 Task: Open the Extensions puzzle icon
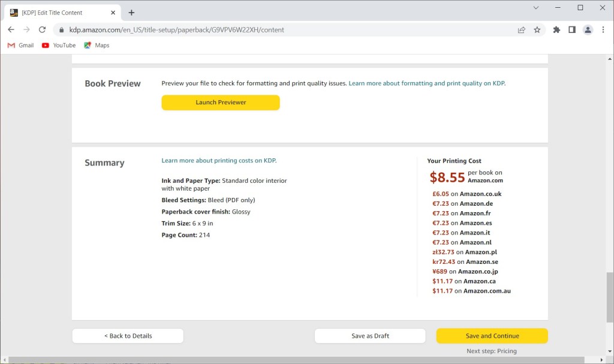pyautogui.click(x=556, y=29)
